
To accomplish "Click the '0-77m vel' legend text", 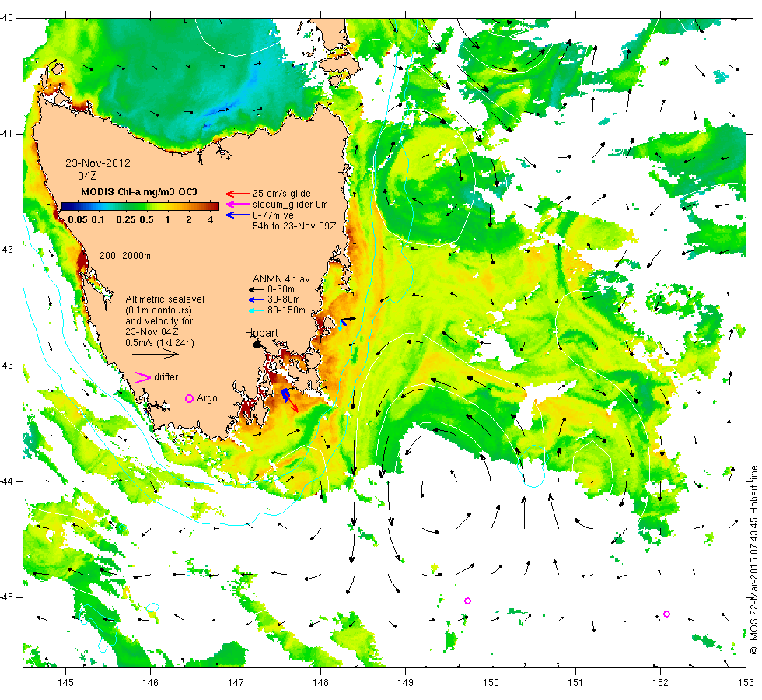I will coord(274,215).
